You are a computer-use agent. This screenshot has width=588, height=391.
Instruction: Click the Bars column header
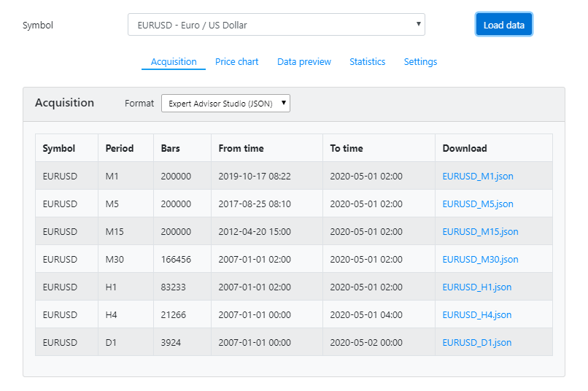pos(171,148)
